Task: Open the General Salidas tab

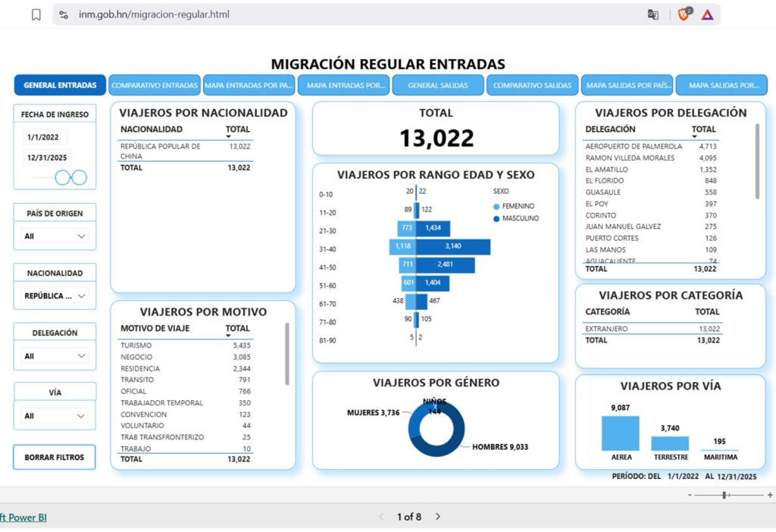Action: (438, 85)
